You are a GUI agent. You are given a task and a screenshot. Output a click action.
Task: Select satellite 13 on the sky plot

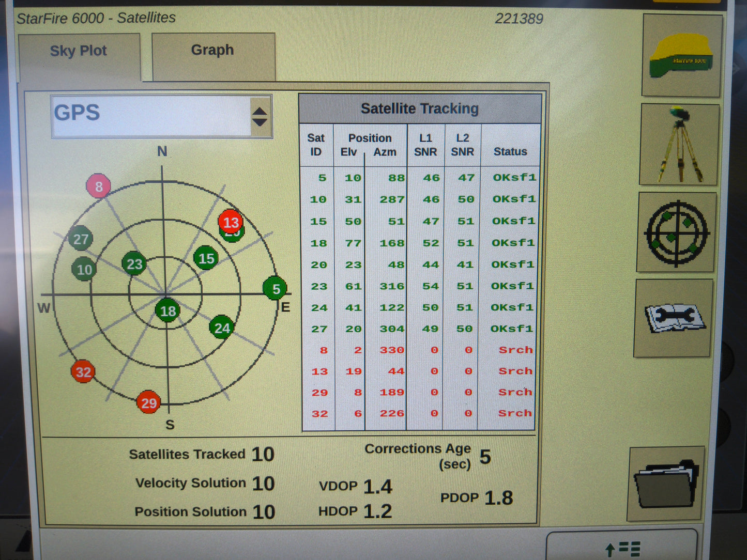tap(231, 222)
